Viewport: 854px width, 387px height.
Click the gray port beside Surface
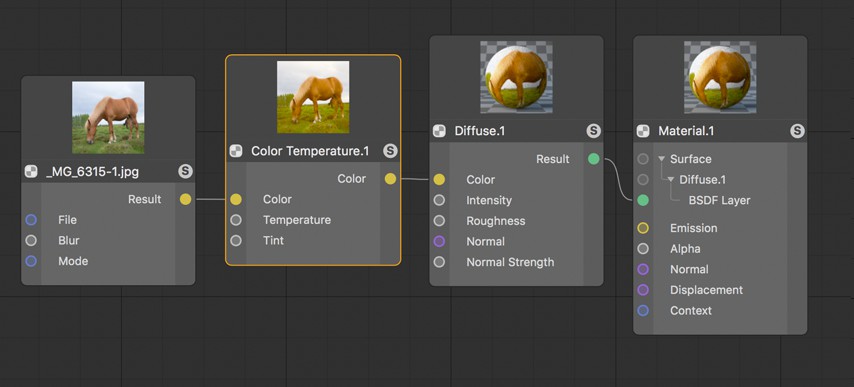click(643, 159)
